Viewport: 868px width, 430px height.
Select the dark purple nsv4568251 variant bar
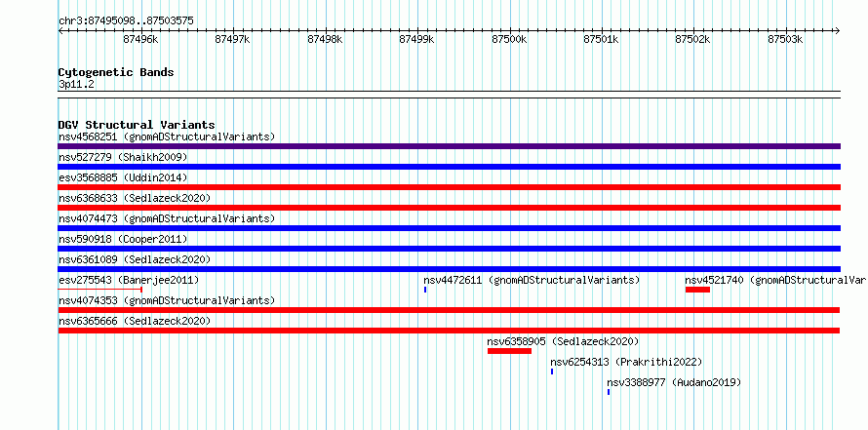click(449, 146)
